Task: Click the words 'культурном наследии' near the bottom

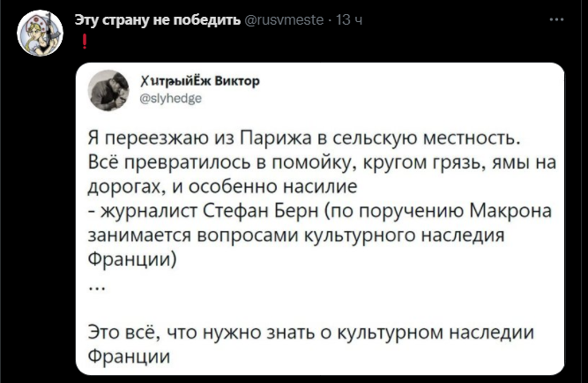Action: [435, 333]
